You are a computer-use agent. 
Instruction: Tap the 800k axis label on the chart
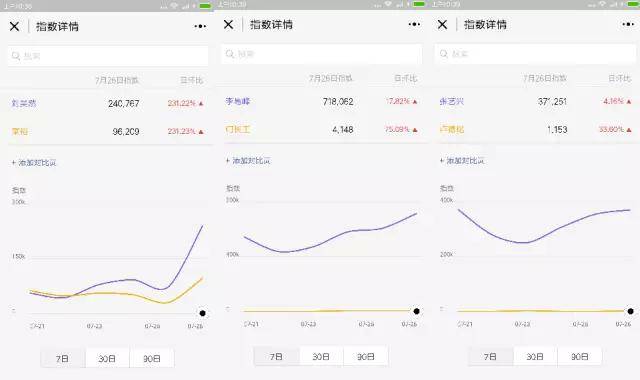232,200
